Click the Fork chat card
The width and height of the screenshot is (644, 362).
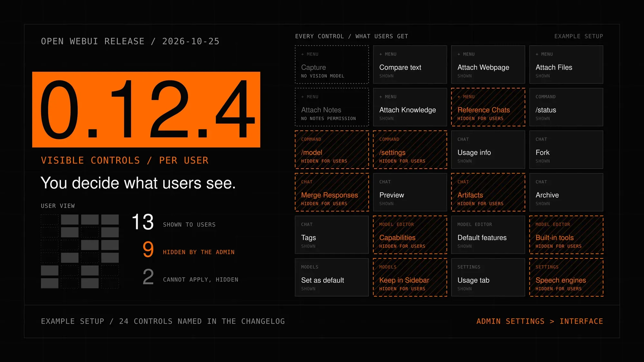[566, 150]
